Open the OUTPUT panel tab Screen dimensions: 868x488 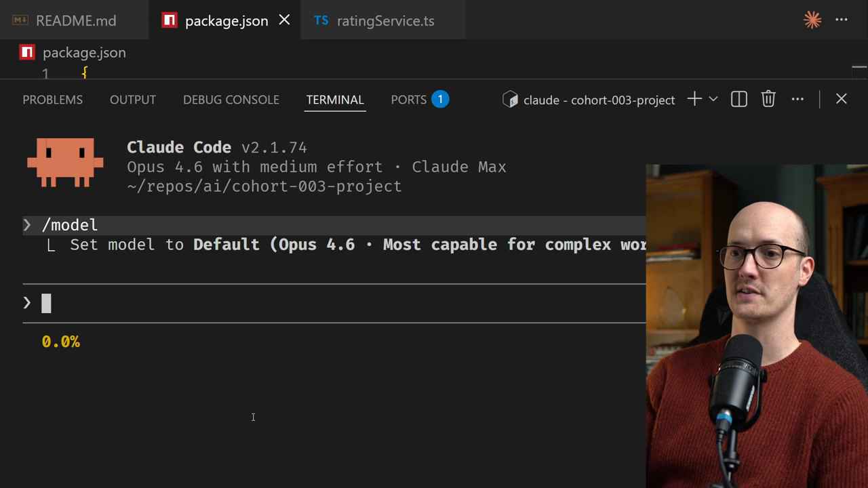click(133, 100)
